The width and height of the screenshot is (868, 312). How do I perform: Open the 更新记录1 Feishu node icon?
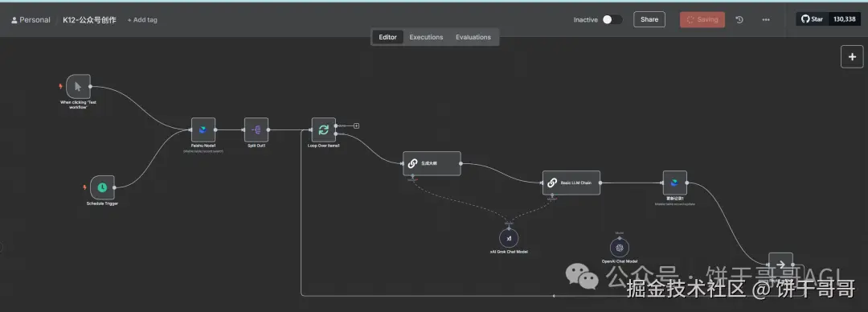click(675, 183)
